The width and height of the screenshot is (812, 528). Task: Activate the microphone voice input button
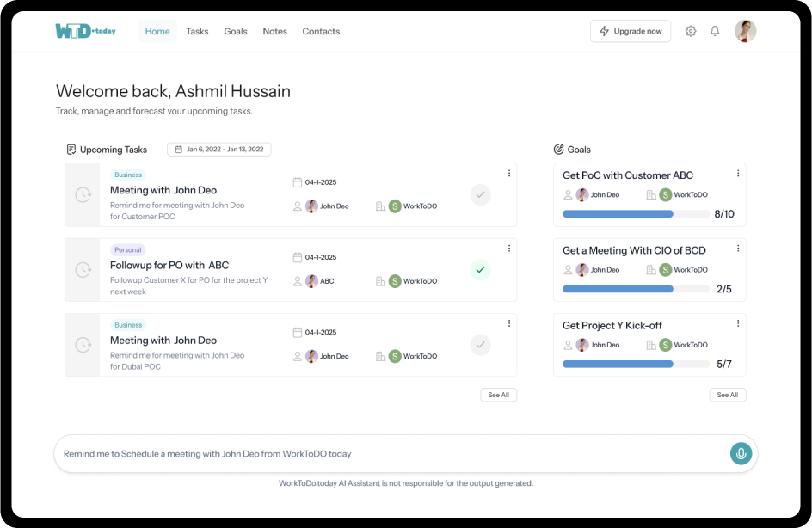tap(741, 454)
